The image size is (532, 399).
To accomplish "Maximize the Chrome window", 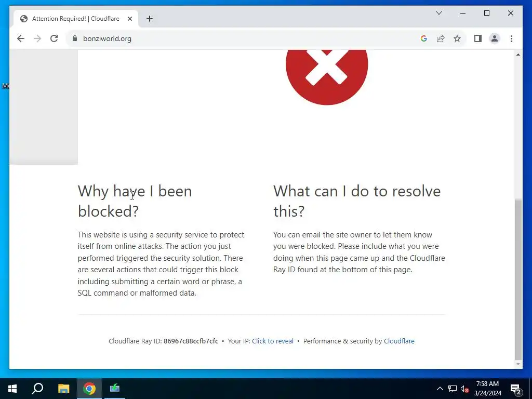I will click(486, 13).
